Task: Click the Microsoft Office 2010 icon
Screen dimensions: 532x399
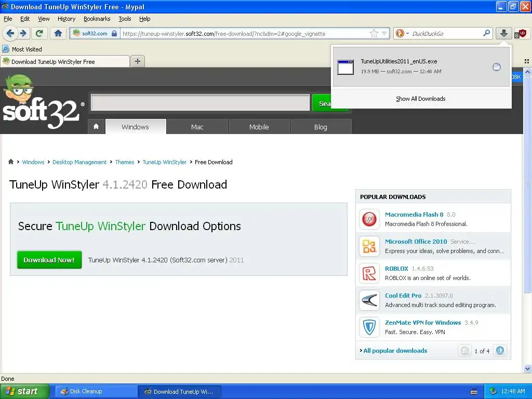Action: pos(369,246)
